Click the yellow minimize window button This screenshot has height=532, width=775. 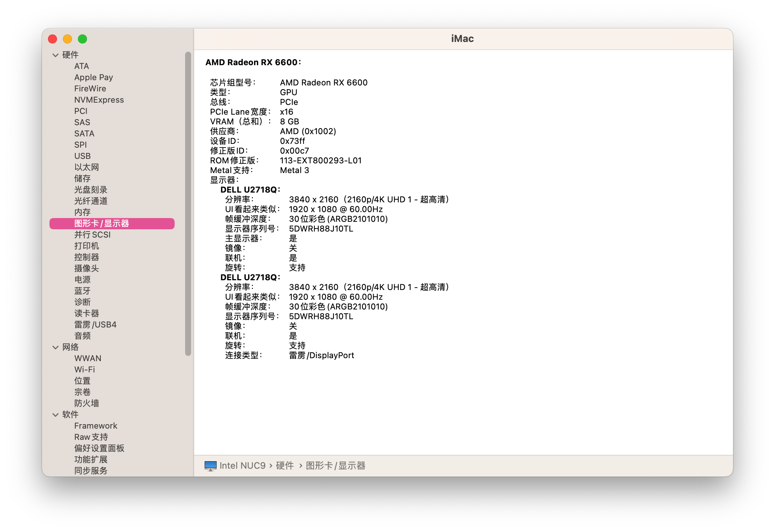click(x=67, y=39)
